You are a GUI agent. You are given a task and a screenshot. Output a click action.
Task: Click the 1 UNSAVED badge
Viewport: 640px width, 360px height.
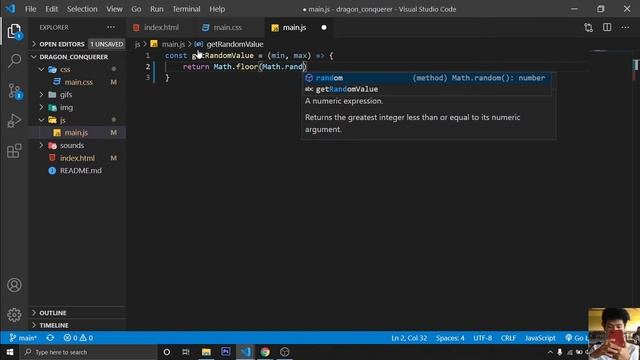click(107, 44)
